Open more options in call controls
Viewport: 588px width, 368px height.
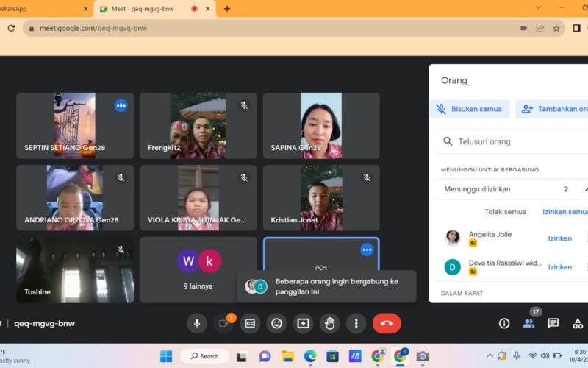[x=356, y=323]
